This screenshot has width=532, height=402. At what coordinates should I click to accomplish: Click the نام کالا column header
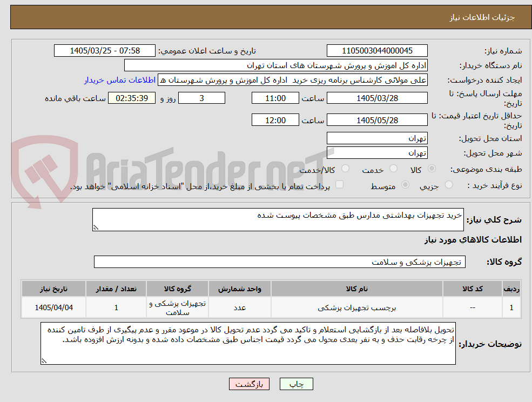coord(356,289)
